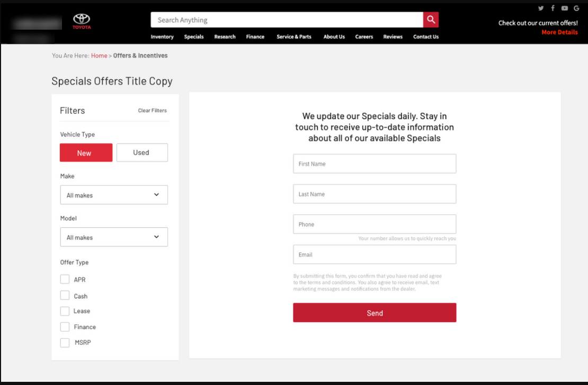Enable the APR offer type checkbox
The height and width of the screenshot is (385, 588).
(65, 279)
